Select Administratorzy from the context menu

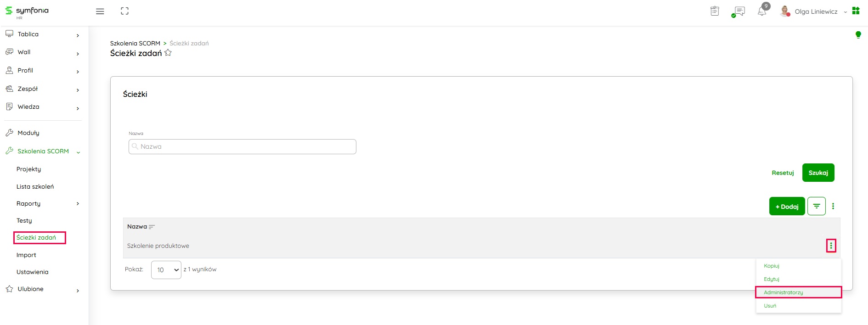(783, 292)
